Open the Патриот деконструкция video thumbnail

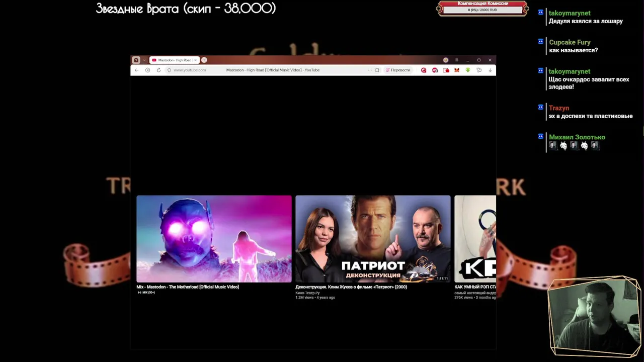pyautogui.click(x=373, y=239)
